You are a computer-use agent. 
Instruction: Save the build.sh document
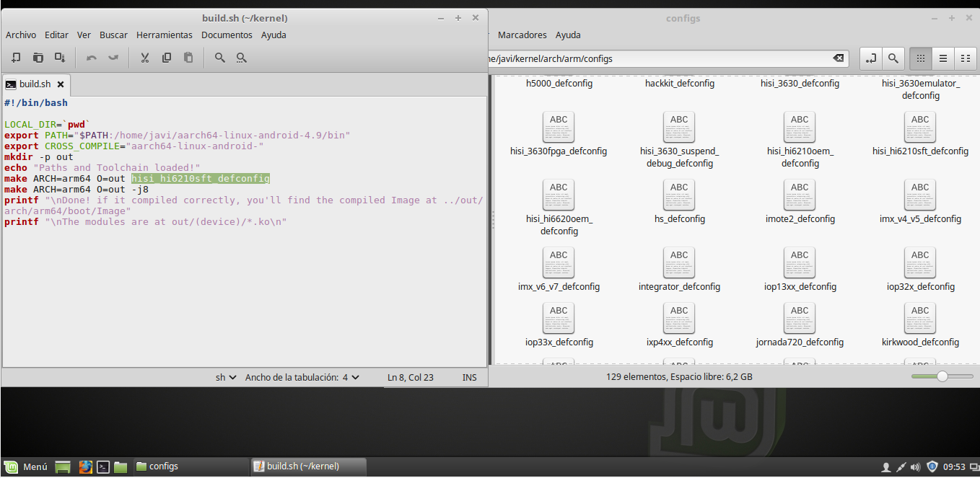pyautogui.click(x=60, y=58)
